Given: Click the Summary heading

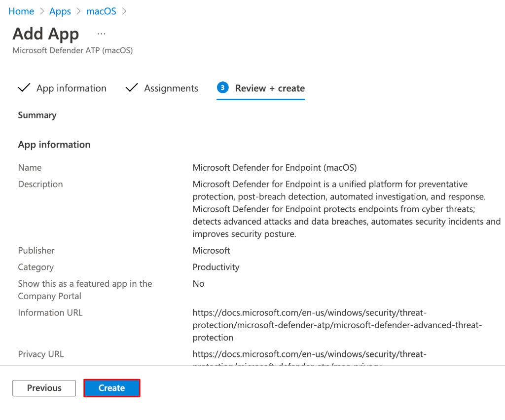Looking at the screenshot, I should click(x=37, y=115).
